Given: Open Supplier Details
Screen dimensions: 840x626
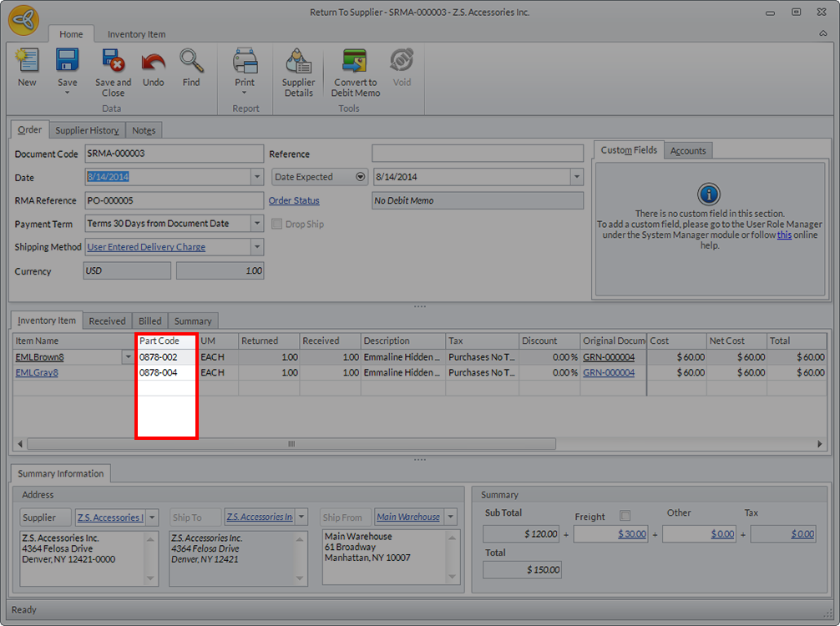Looking at the screenshot, I should click(x=298, y=63).
